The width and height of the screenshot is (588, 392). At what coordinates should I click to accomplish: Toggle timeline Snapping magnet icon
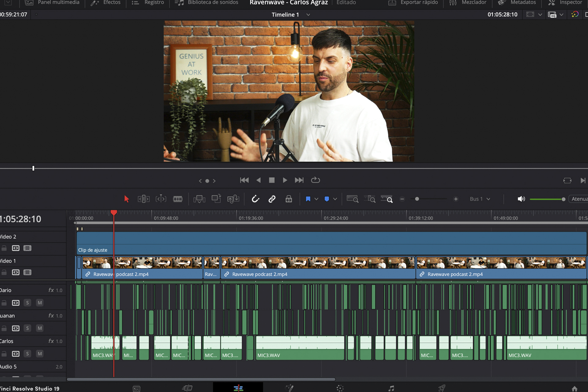tap(255, 199)
